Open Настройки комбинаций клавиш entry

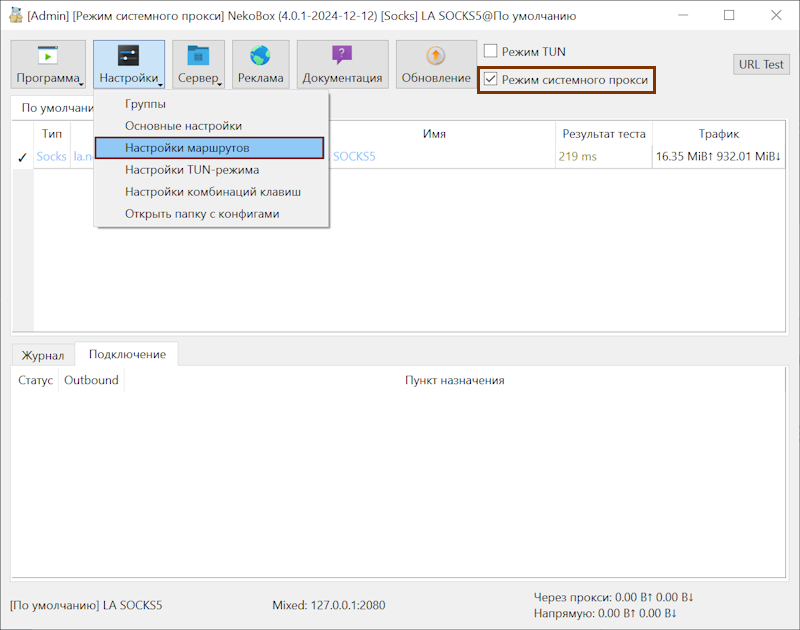(213, 192)
